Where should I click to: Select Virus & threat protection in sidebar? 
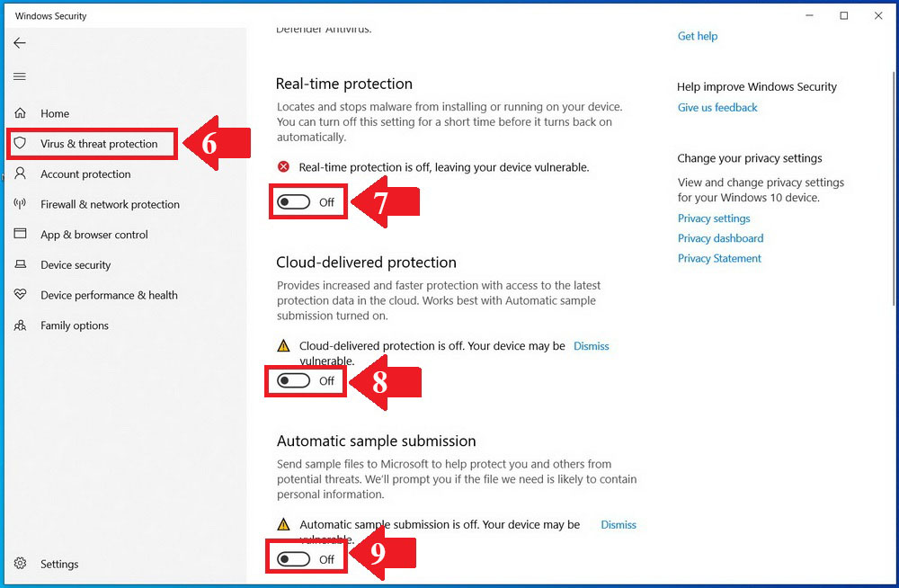99,144
